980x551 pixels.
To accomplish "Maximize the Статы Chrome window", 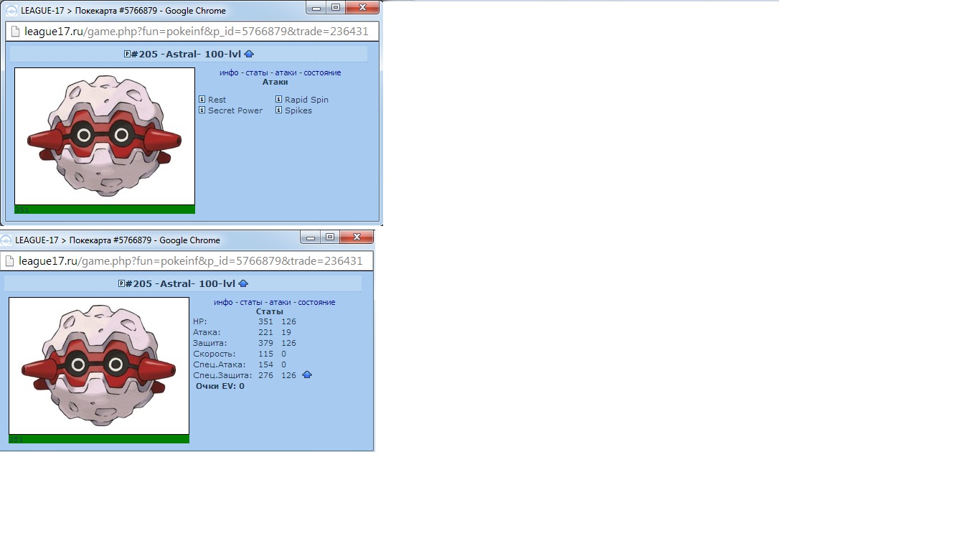I will click(x=330, y=237).
